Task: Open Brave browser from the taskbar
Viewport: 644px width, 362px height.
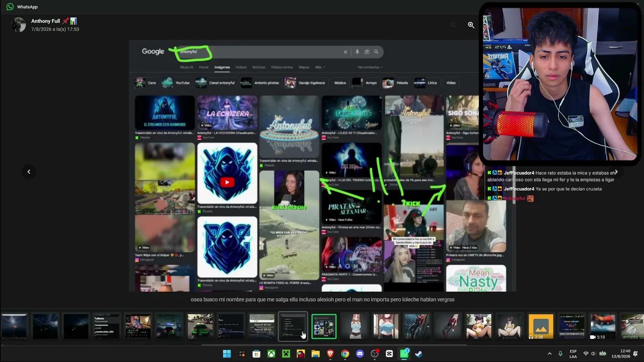Action: coord(330,354)
